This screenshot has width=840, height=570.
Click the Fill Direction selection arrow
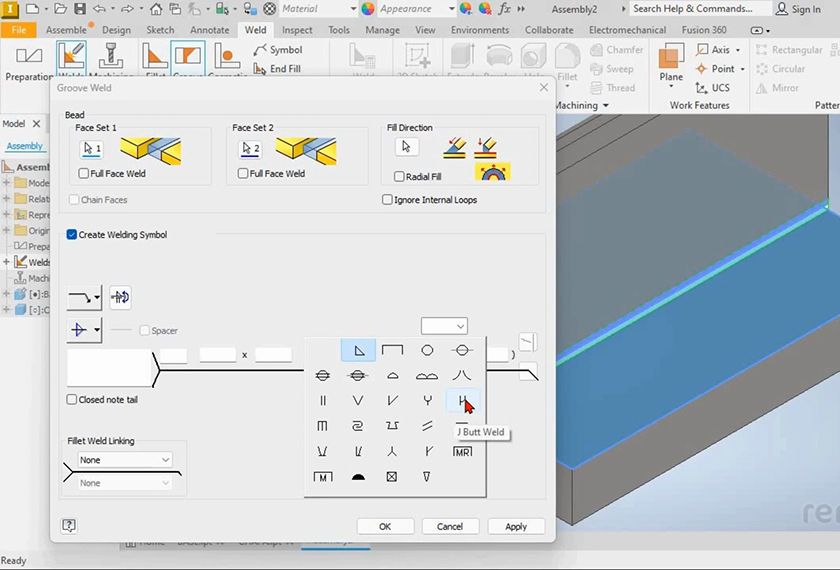pyautogui.click(x=406, y=147)
